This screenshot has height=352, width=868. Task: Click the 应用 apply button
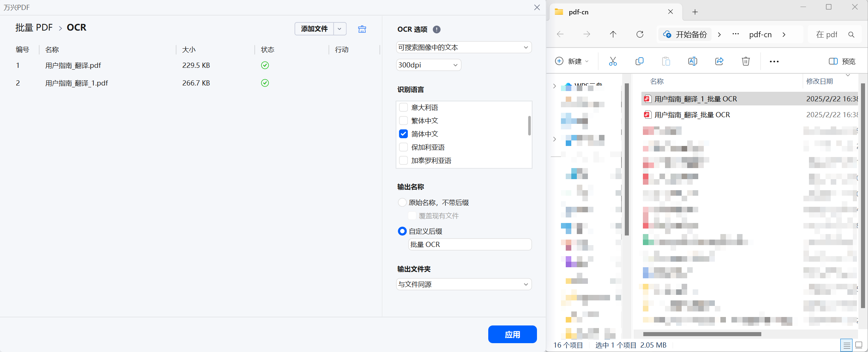[x=512, y=334]
